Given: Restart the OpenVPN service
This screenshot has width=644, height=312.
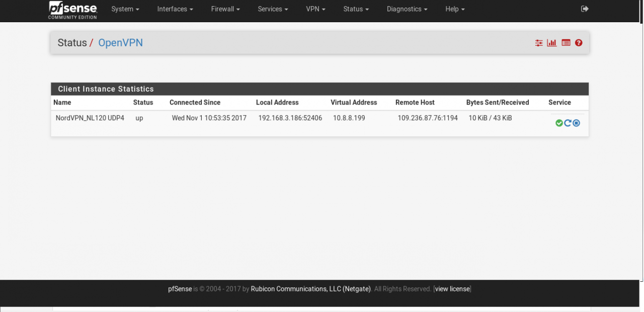Looking at the screenshot, I should [x=568, y=123].
